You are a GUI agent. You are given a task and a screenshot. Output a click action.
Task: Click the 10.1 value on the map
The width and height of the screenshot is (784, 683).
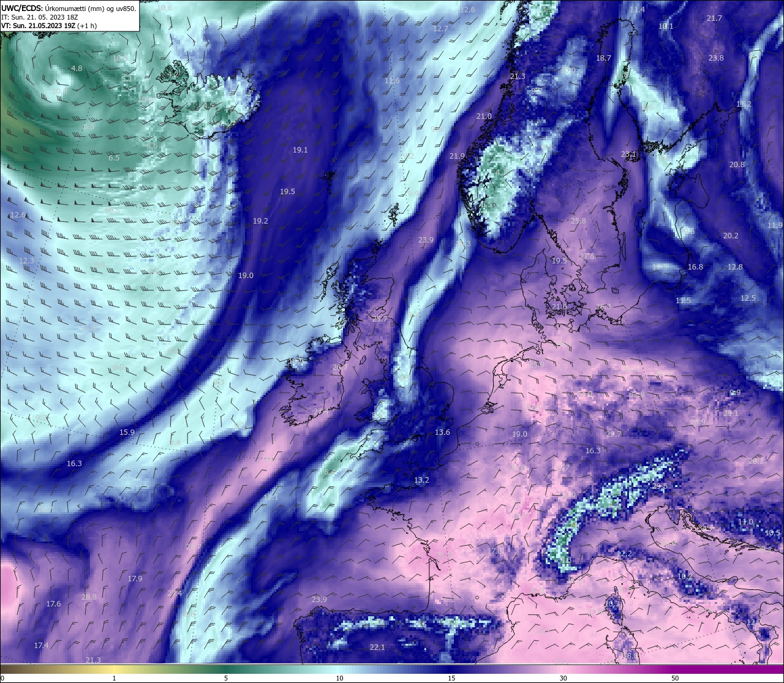coord(666,26)
